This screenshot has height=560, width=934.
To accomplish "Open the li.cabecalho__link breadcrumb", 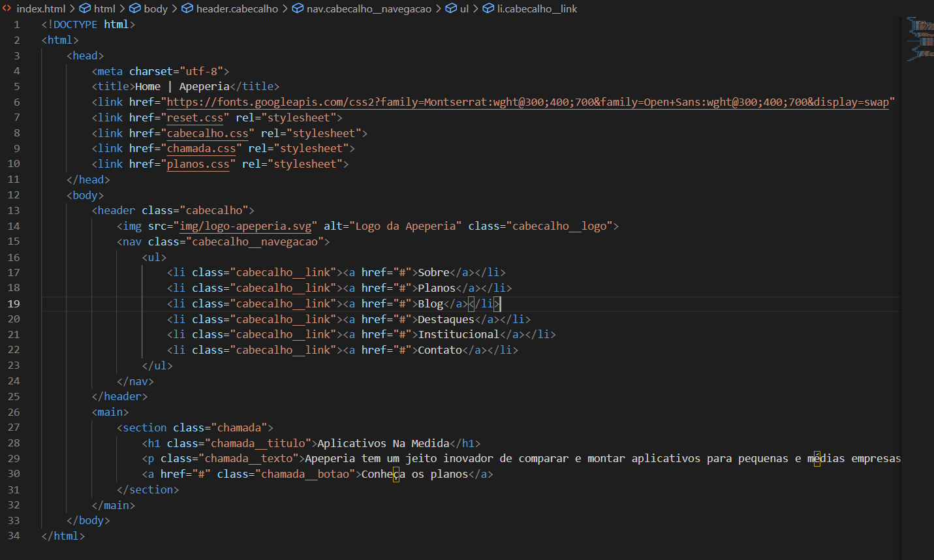I will [530, 8].
